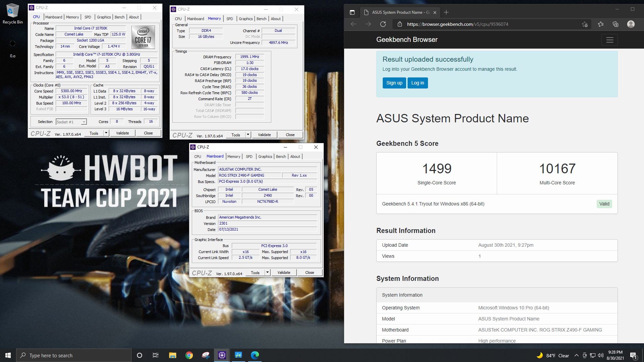This screenshot has width=644, height=362.
Task: Click the BIOS version value 2301
Action: [268, 223]
